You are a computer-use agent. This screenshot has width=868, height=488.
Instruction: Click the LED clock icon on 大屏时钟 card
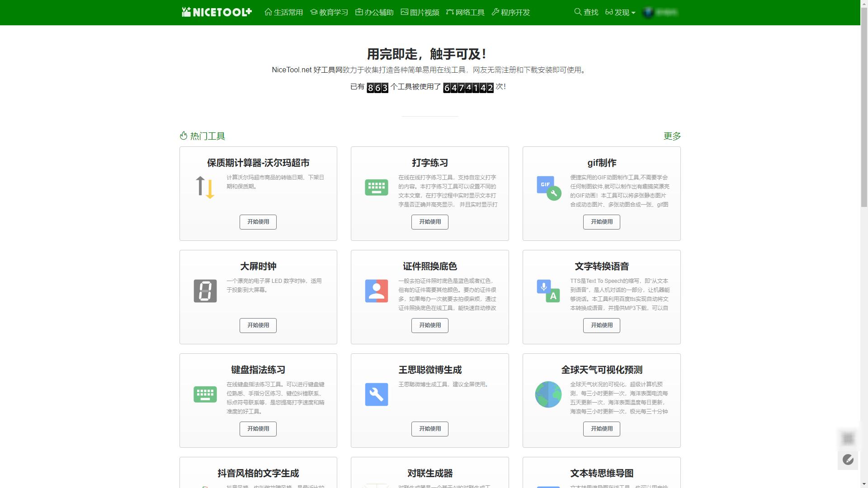205,291
